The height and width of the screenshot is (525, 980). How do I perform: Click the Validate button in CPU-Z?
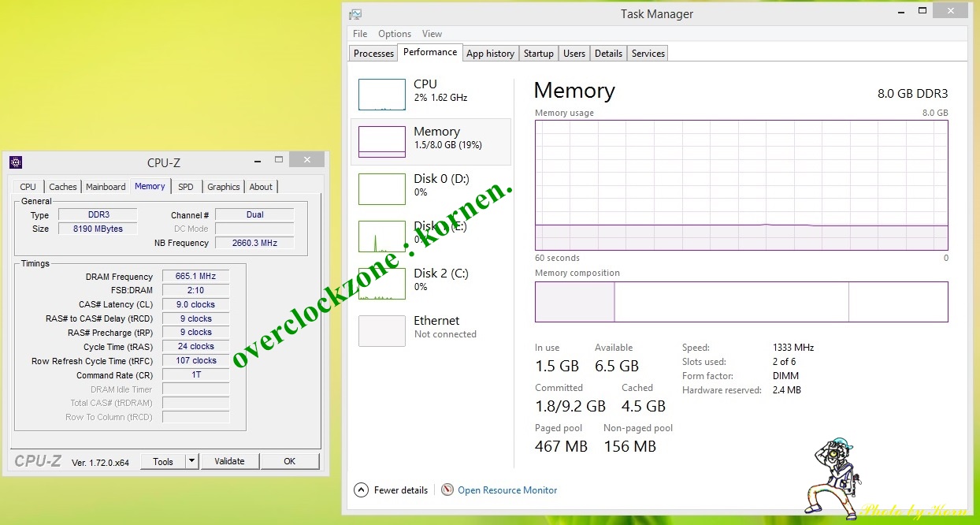pyautogui.click(x=229, y=461)
